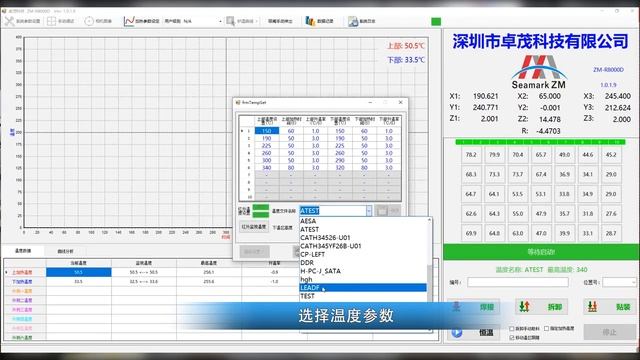Tick the first unchecked checkbox beside 恒温
Image resolution: width=640 pixels, height=360 pixels.
tap(511, 329)
